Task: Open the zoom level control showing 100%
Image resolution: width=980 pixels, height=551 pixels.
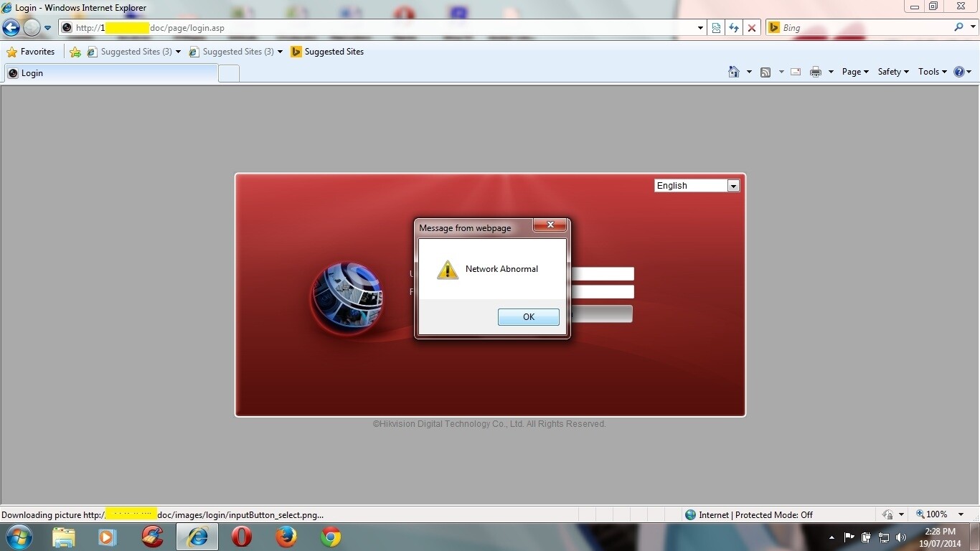Action: click(937, 514)
